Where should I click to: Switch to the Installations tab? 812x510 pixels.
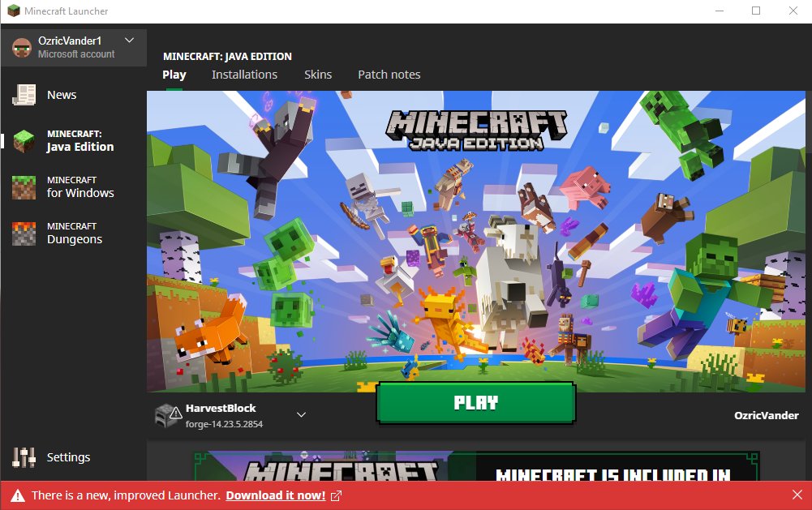[x=244, y=75]
